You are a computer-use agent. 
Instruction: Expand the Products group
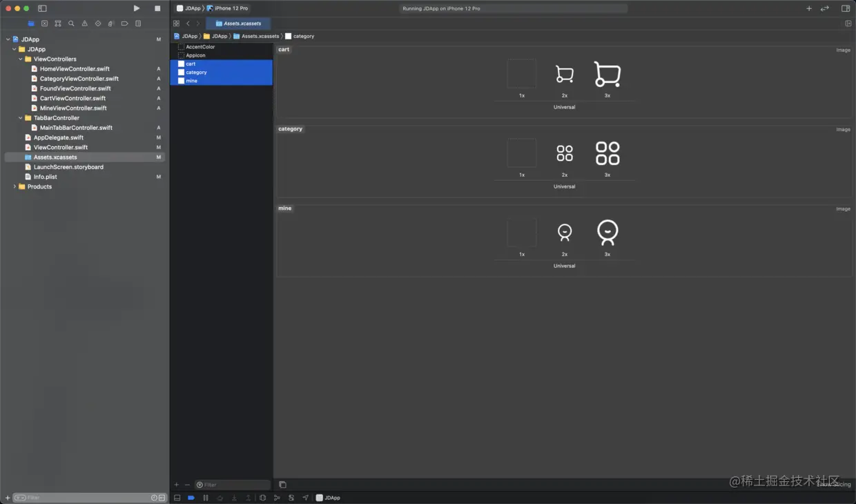click(14, 186)
